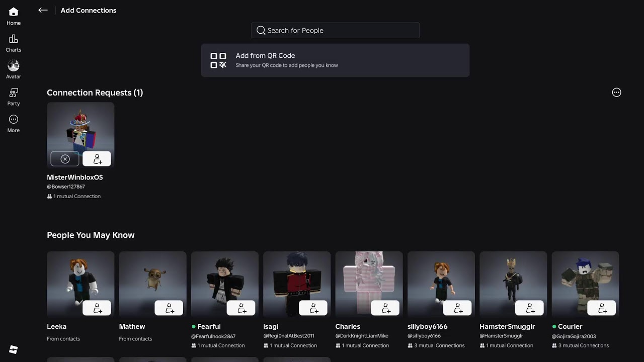Screen dimensions: 644x362
Task: Open Leeka profile name
Action: click(57, 326)
